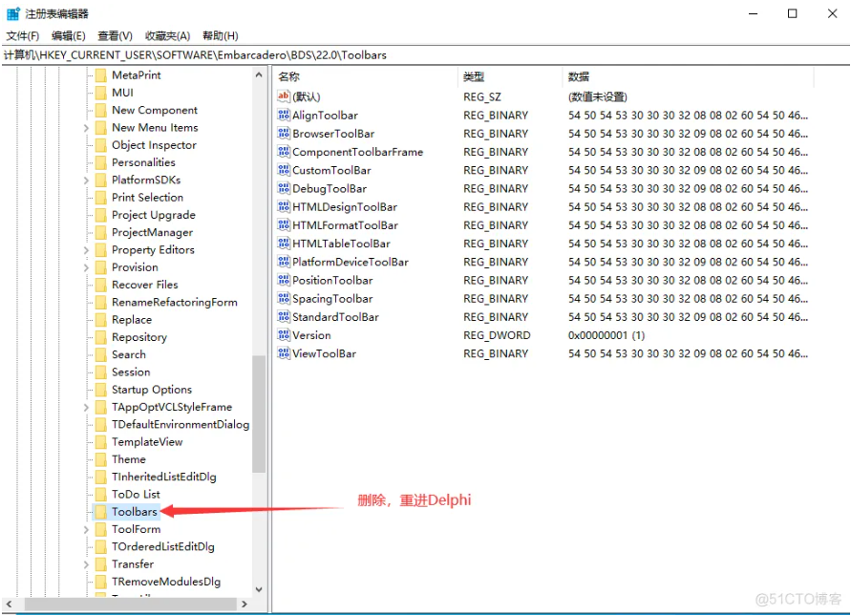Open the 查看(V) menu
Viewport: 851px width, 616px height.
(115, 36)
